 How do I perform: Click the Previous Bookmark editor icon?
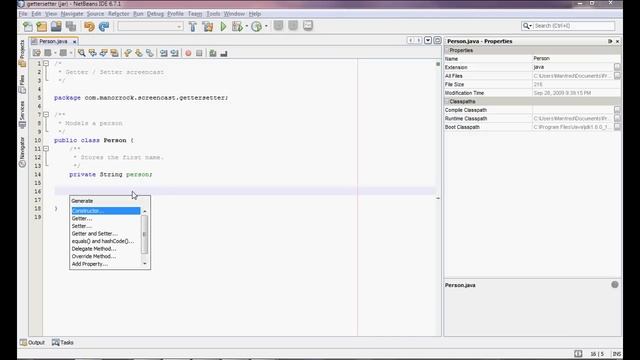click(x=128, y=53)
